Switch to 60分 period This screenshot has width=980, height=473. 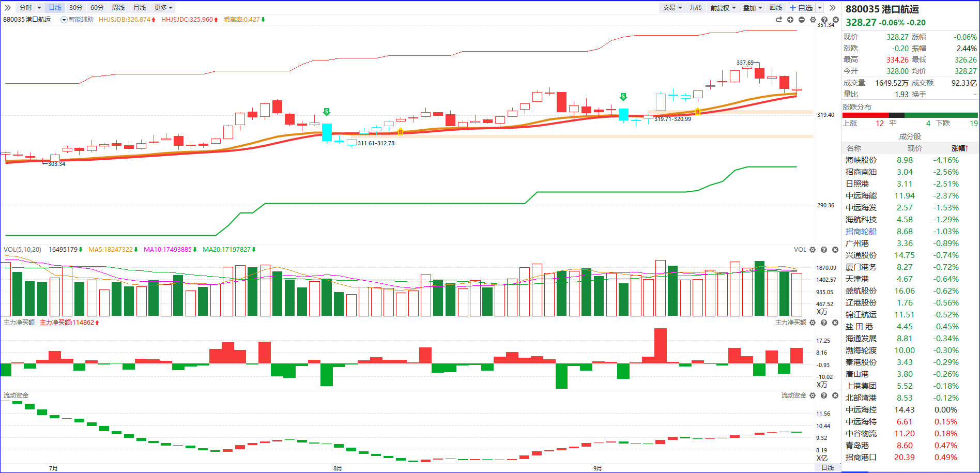(97, 8)
